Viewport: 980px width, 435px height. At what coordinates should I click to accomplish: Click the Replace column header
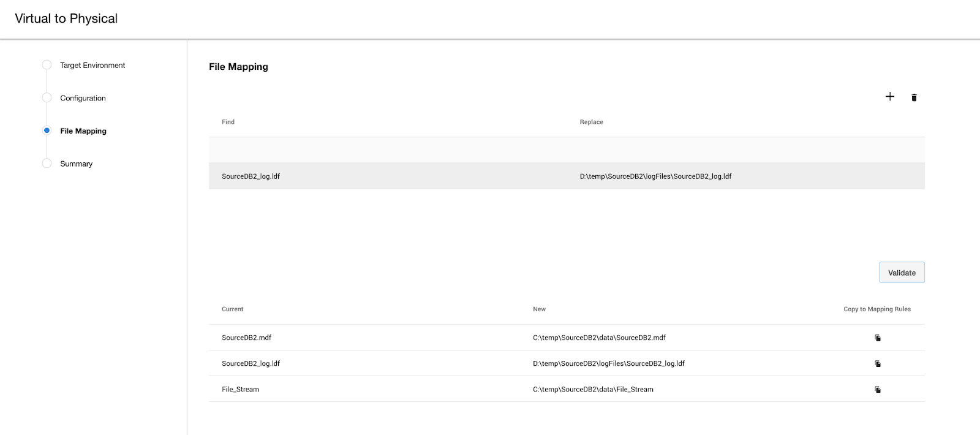tap(591, 122)
